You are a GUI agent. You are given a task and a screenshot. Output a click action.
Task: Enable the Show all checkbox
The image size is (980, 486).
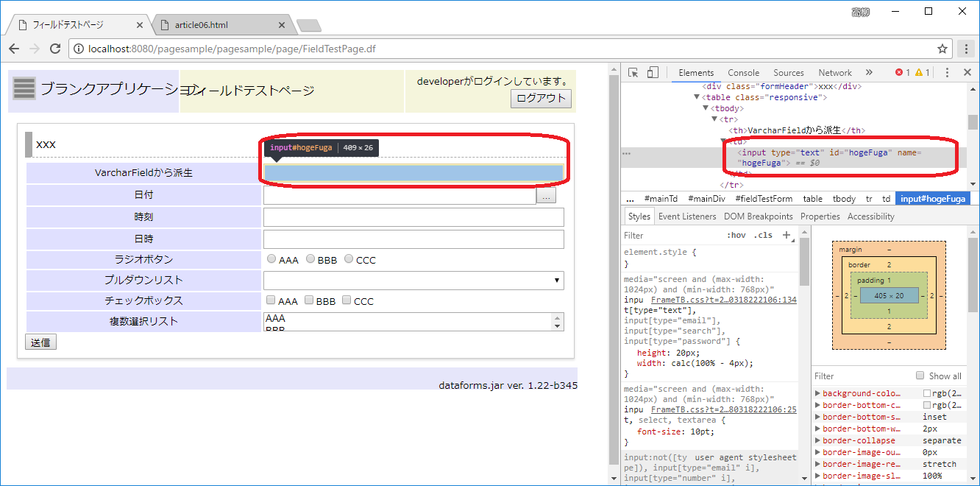pos(920,376)
